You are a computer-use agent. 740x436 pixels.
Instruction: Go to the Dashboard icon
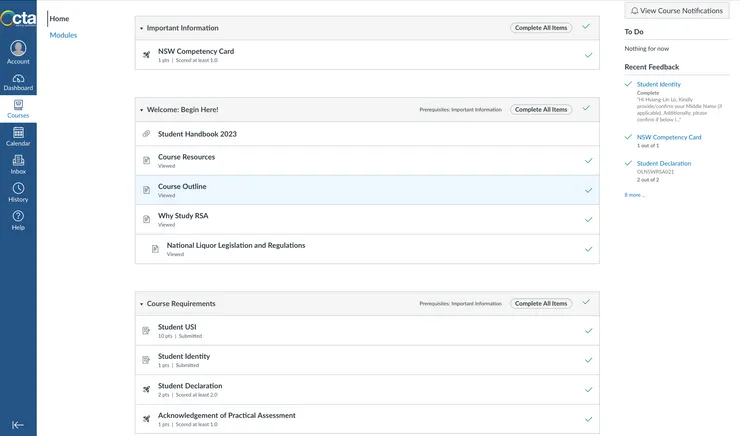point(18,79)
